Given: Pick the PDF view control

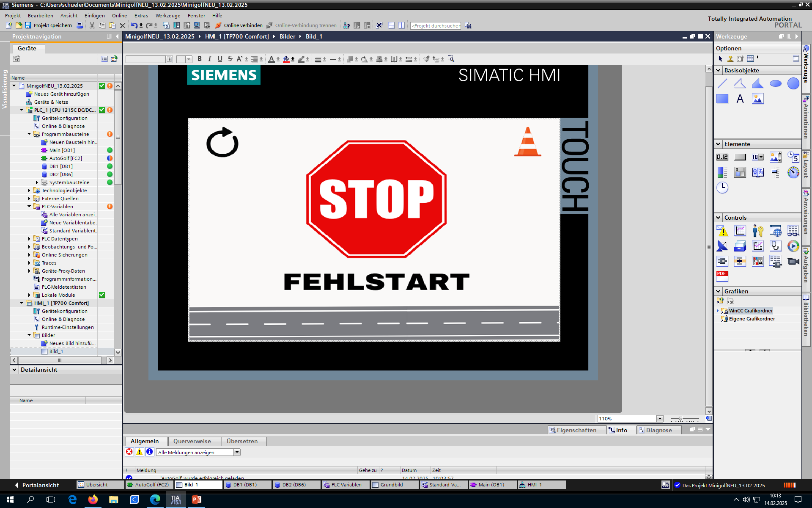Looking at the screenshot, I should tap(722, 276).
